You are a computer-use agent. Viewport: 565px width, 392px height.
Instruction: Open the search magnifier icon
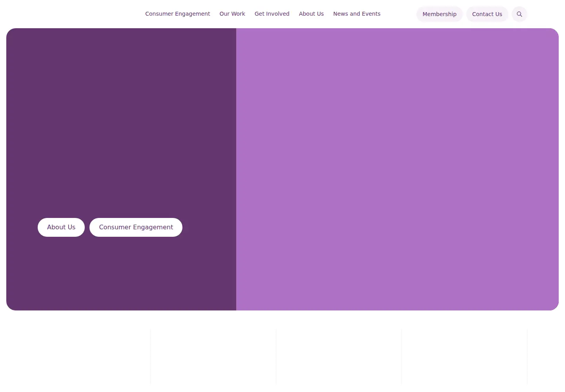[x=519, y=14]
